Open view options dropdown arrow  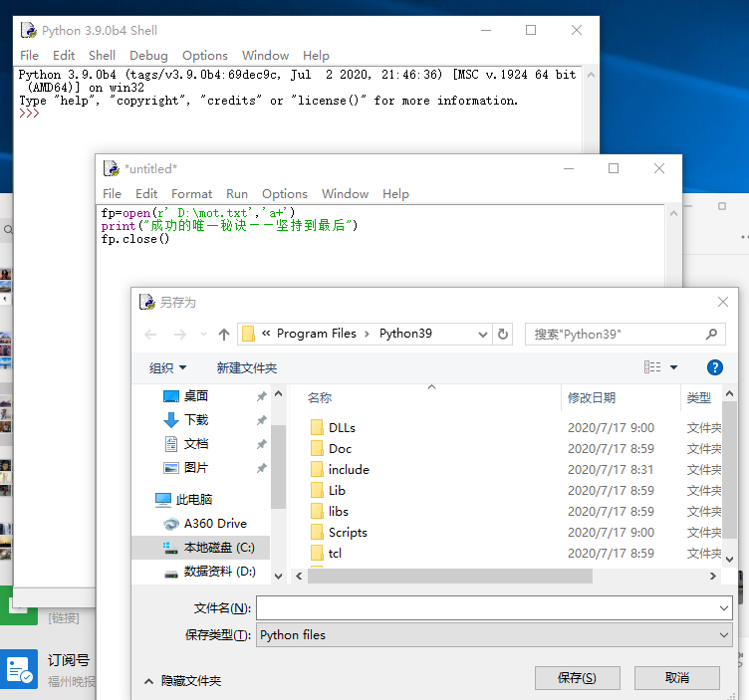[673, 367]
